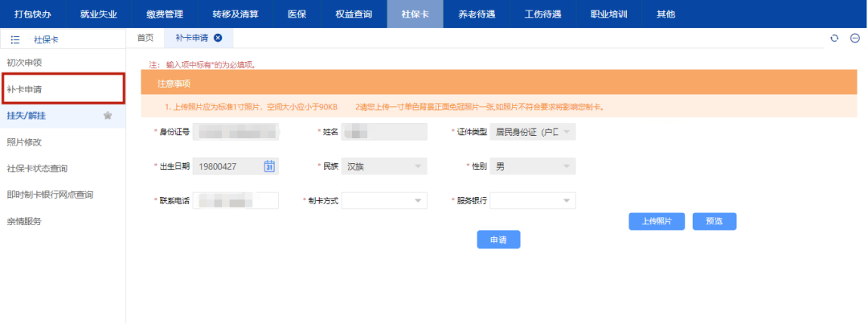Click the 上传照片 button
Screen dimensions: 868x324
(657, 221)
